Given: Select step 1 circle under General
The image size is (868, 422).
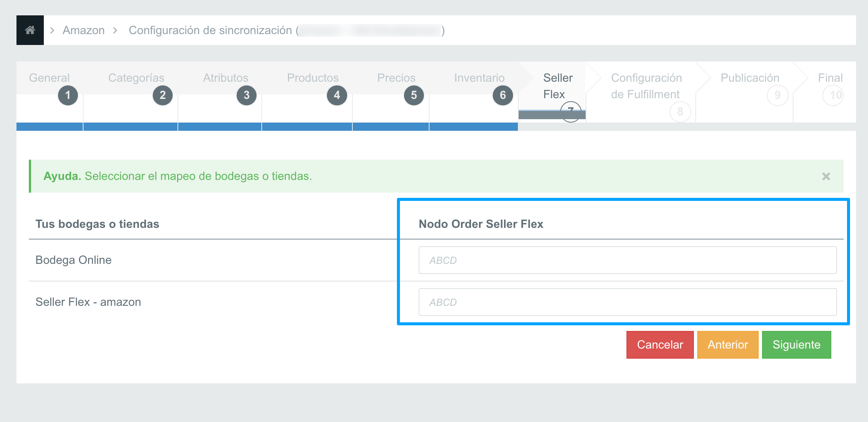Looking at the screenshot, I should tap(68, 95).
